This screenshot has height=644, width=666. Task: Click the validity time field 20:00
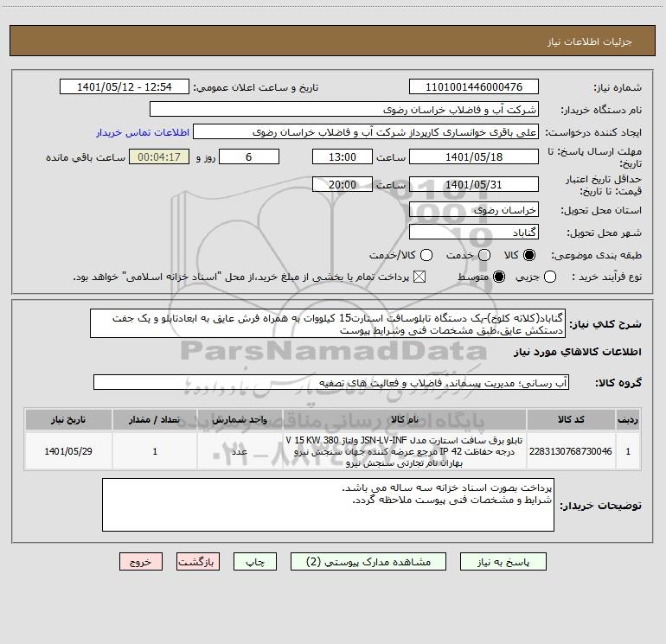coord(343,184)
